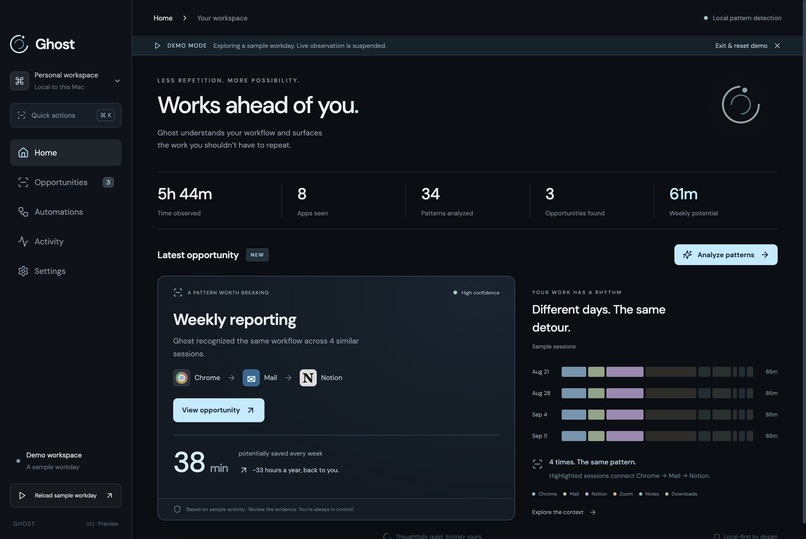This screenshot has height=539, width=806.
Task: Click Analyze patterns button
Action: tap(726, 255)
